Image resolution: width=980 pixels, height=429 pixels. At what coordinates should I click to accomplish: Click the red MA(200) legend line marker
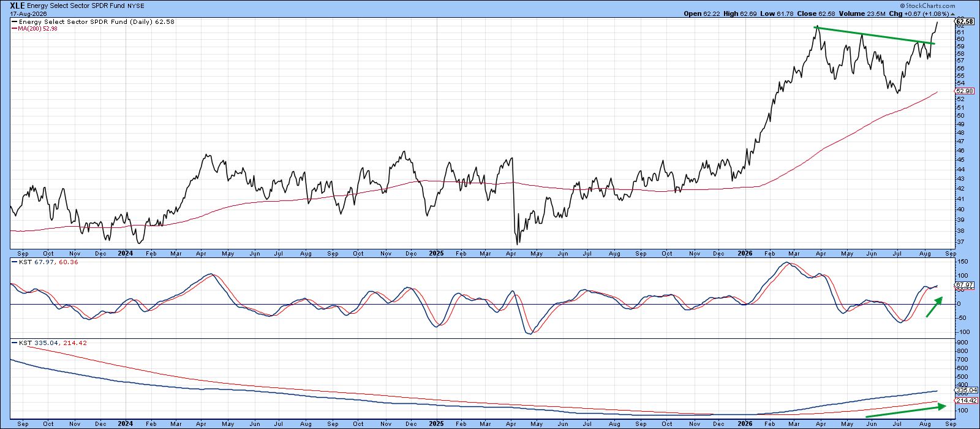pos(14,29)
